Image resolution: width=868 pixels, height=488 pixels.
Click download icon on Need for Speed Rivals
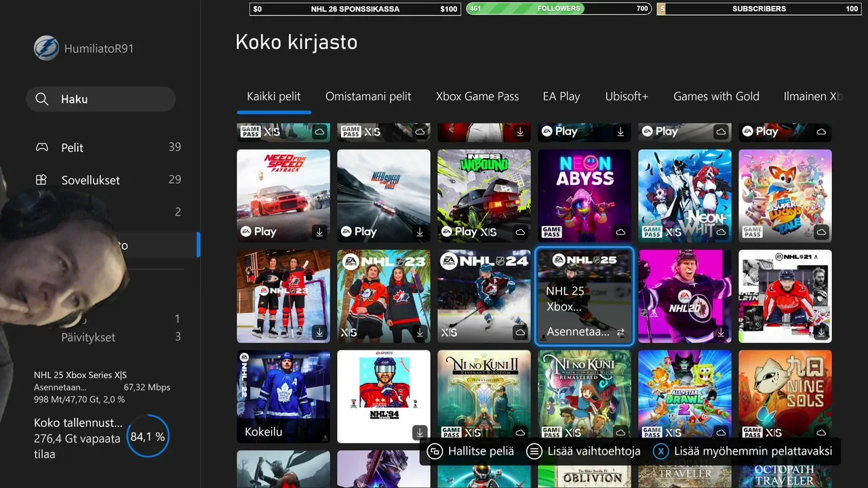(x=420, y=232)
